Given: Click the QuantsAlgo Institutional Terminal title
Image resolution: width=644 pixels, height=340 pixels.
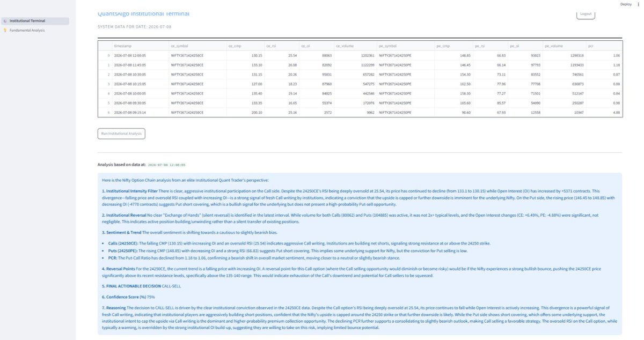Looking at the screenshot, I should point(143,13).
